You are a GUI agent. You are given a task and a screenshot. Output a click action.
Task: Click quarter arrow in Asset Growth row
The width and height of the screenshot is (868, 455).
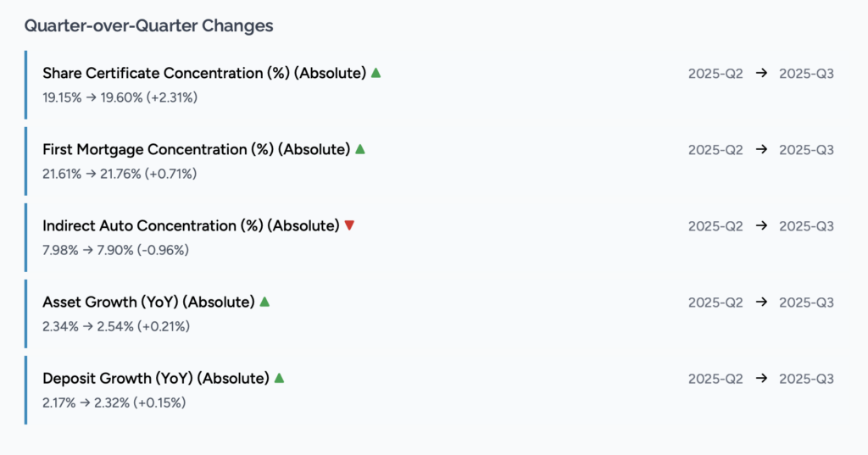pyautogui.click(x=761, y=302)
